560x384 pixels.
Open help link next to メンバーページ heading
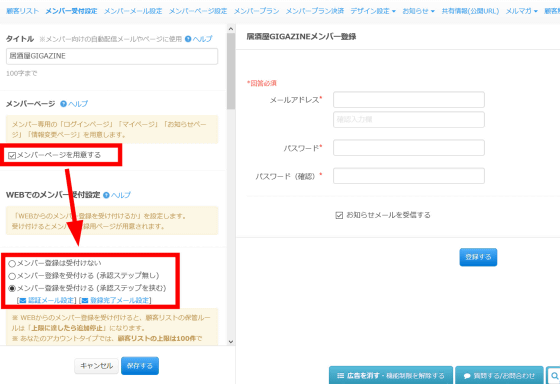78,104
